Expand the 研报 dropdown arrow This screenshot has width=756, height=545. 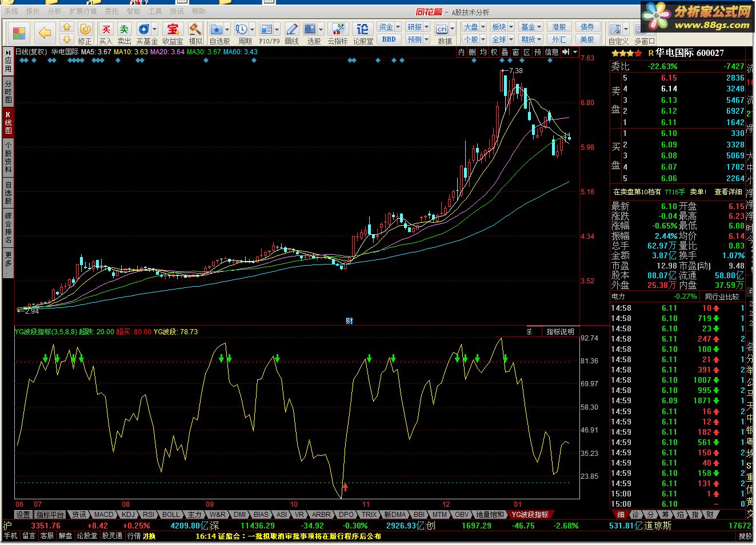[426, 27]
